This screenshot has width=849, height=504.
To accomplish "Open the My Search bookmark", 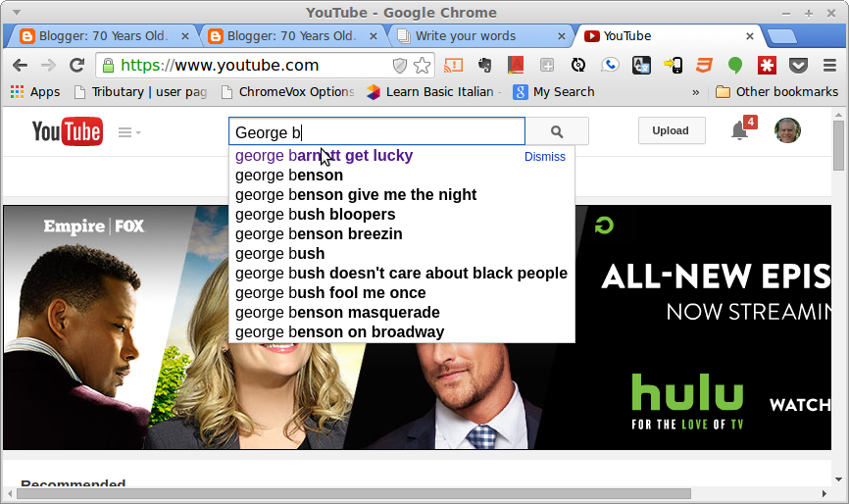I will (x=554, y=92).
